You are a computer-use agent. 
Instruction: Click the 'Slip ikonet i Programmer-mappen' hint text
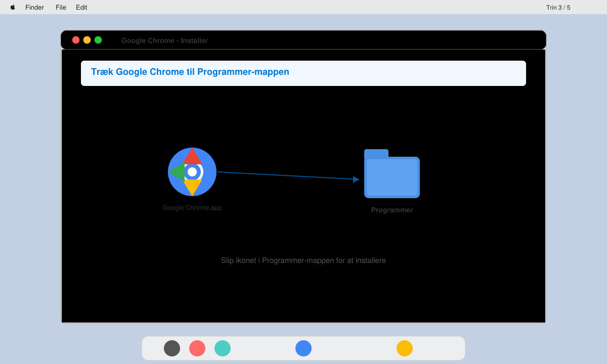click(303, 260)
